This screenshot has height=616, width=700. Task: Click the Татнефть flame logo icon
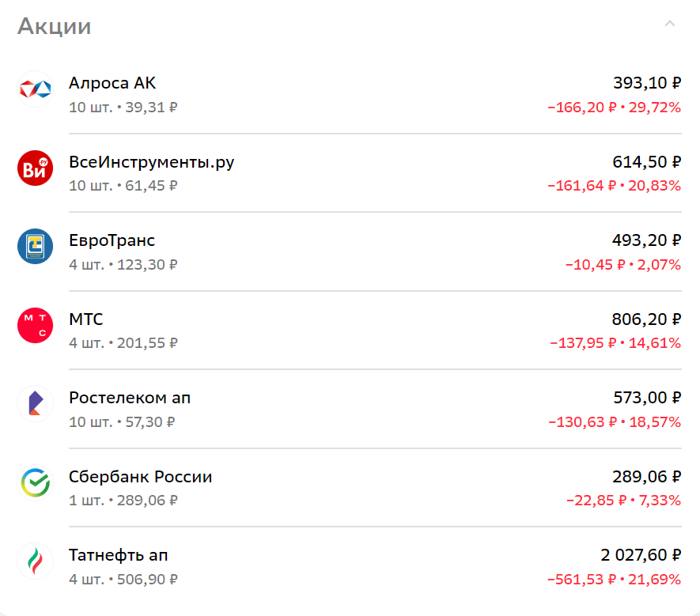[x=35, y=561]
